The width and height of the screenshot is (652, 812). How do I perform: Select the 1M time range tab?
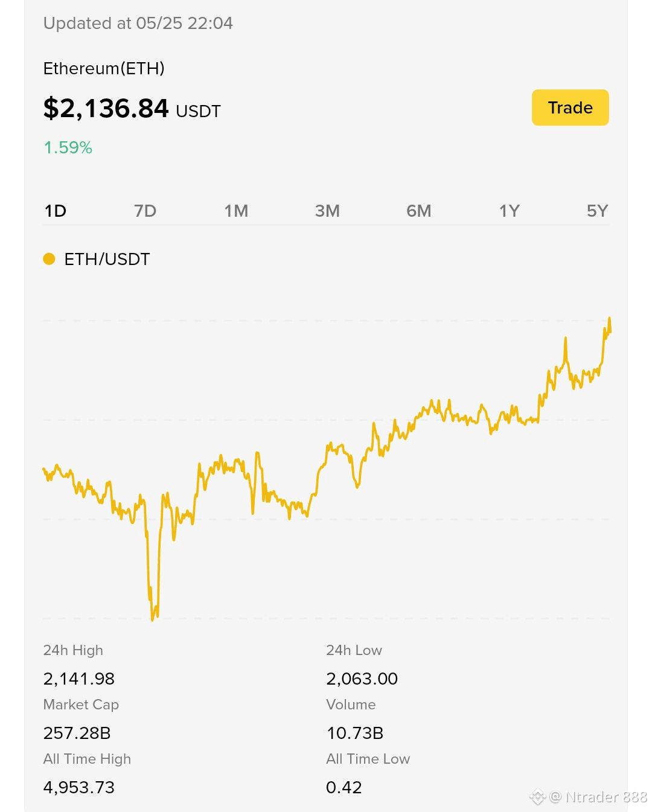click(x=236, y=211)
